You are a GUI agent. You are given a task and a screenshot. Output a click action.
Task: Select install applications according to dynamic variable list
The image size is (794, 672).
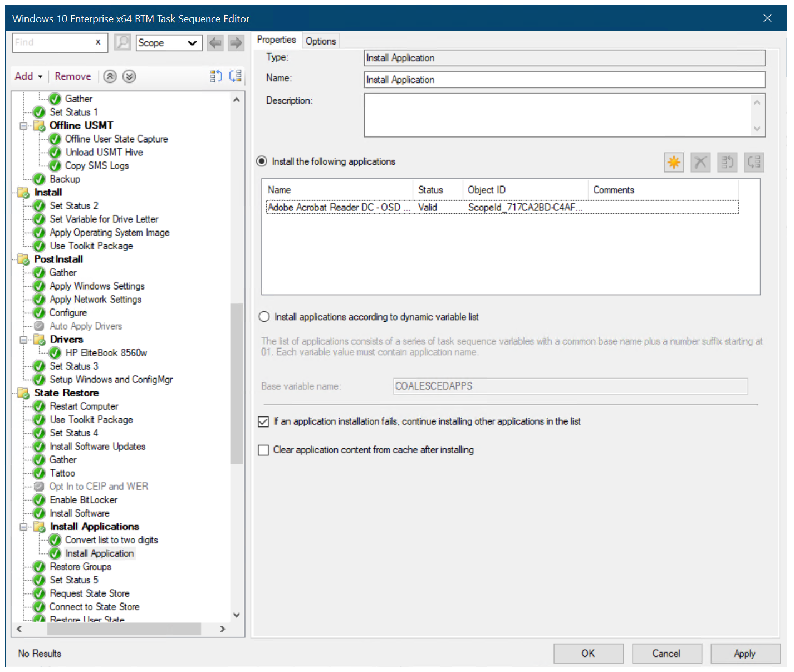tap(264, 316)
